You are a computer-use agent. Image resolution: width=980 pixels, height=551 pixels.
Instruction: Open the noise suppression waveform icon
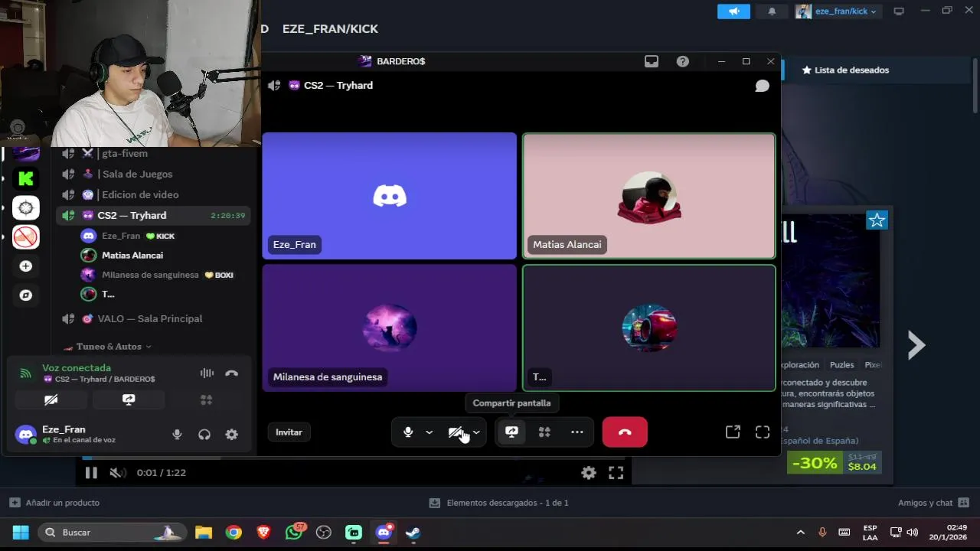point(207,373)
